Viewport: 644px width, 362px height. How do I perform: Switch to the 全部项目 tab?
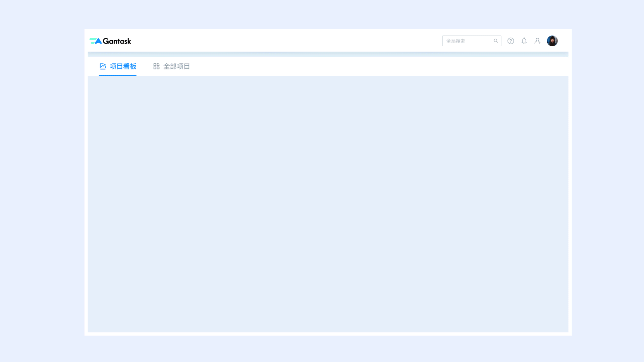[171, 66]
